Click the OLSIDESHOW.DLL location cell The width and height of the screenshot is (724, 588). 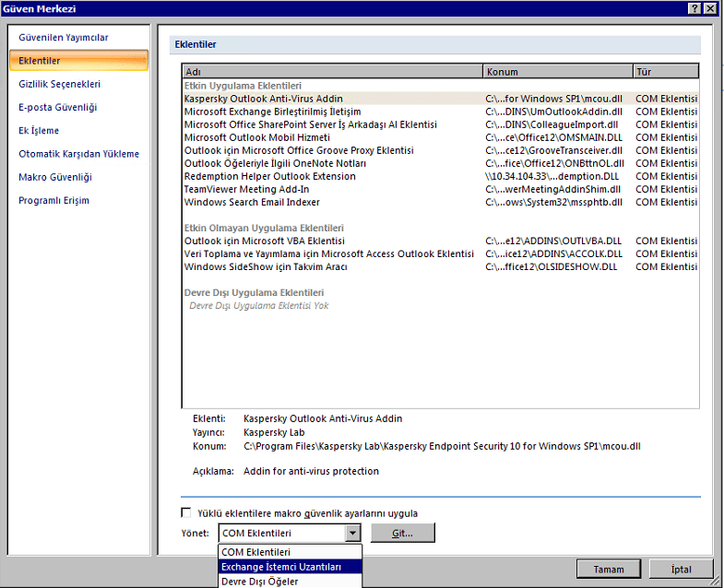[x=551, y=266]
